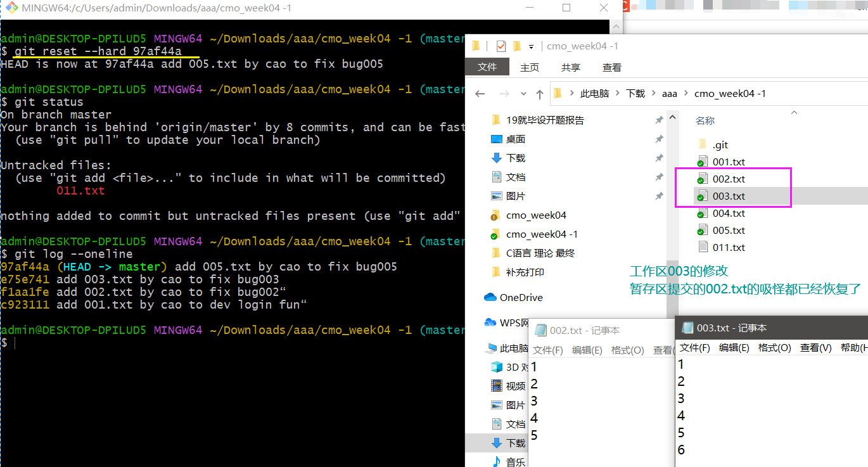Select file 003.txt
Viewport: 868px width, 467px height.
729,196
